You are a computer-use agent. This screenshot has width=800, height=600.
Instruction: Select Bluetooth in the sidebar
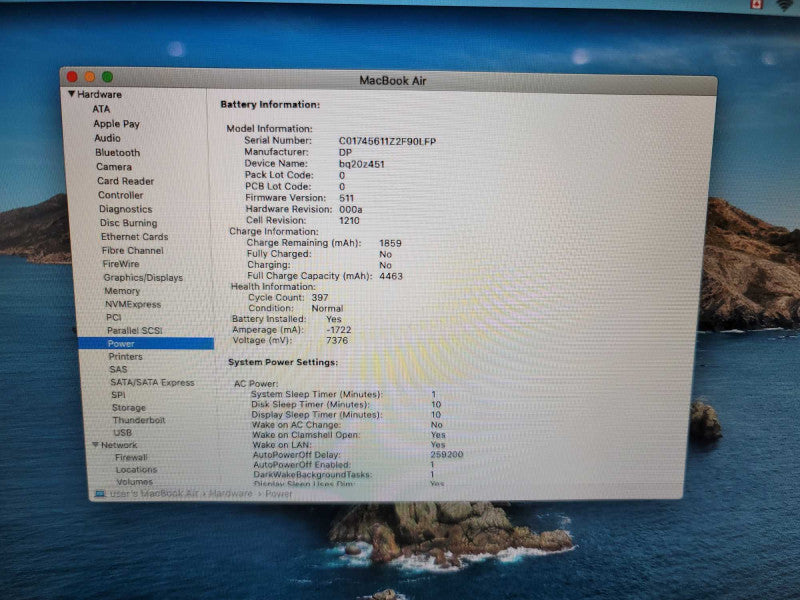[117, 152]
